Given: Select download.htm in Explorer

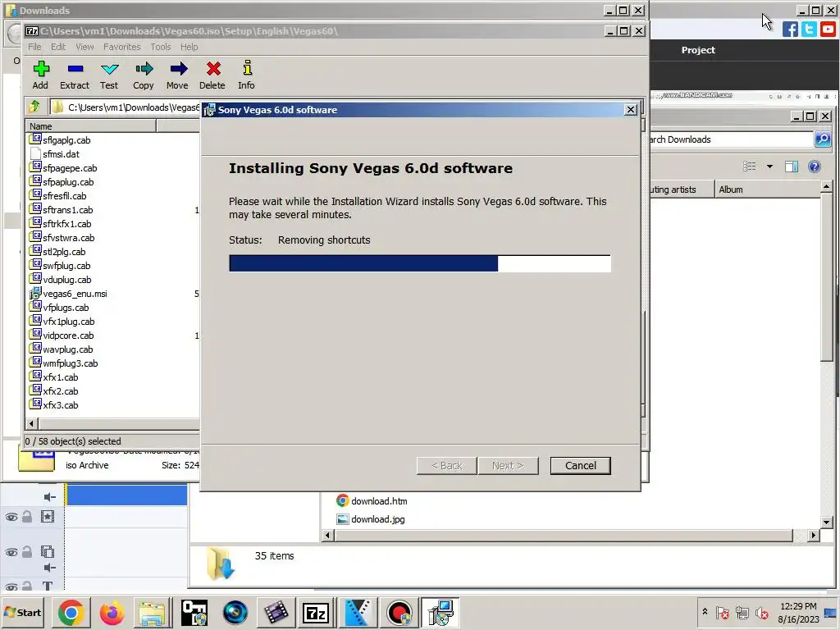Looking at the screenshot, I should 372,501.
